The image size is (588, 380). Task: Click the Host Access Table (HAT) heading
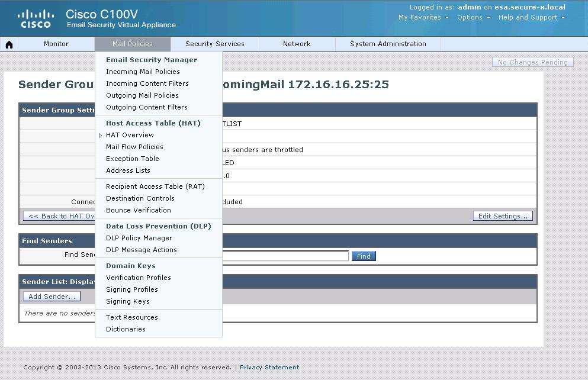(153, 123)
